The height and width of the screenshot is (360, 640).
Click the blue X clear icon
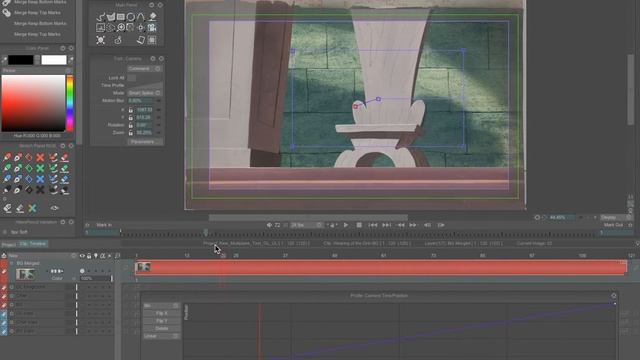[x=40, y=179]
